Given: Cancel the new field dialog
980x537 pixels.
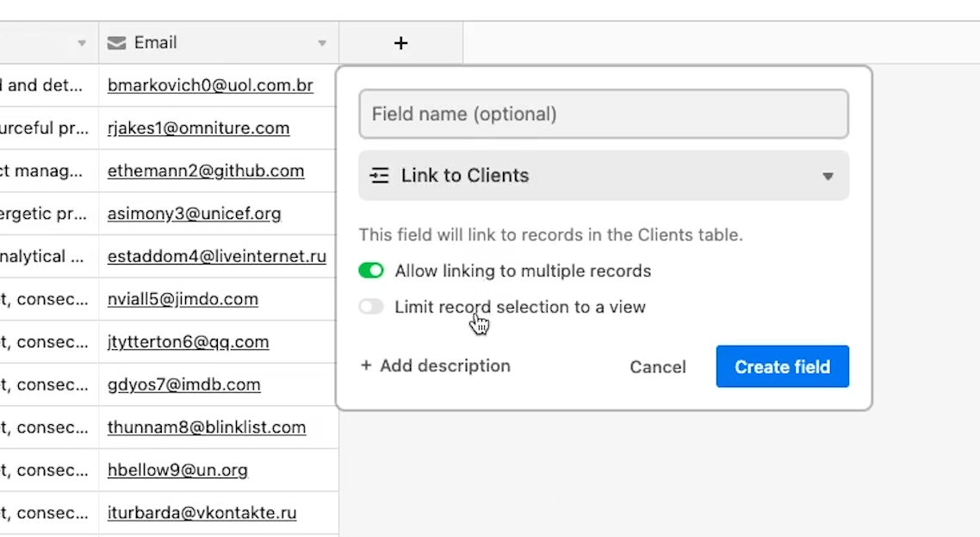Looking at the screenshot, I should tap(658, 366).
